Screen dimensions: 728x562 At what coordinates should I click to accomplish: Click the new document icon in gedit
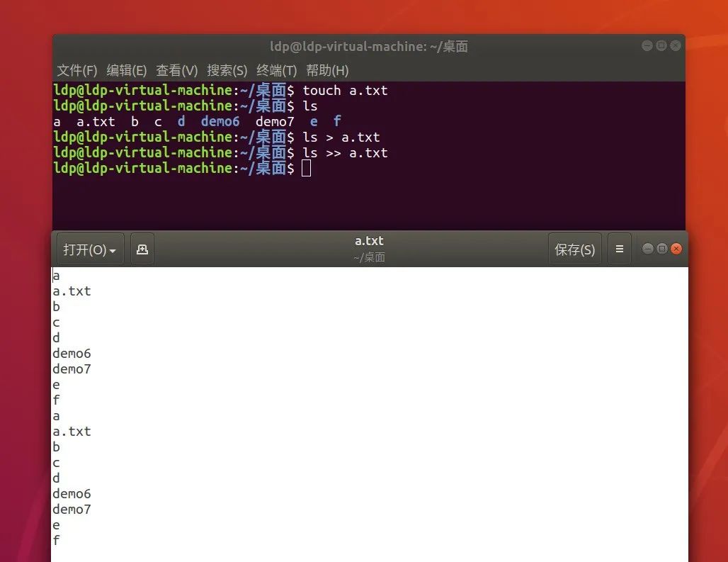coord(142,249)
